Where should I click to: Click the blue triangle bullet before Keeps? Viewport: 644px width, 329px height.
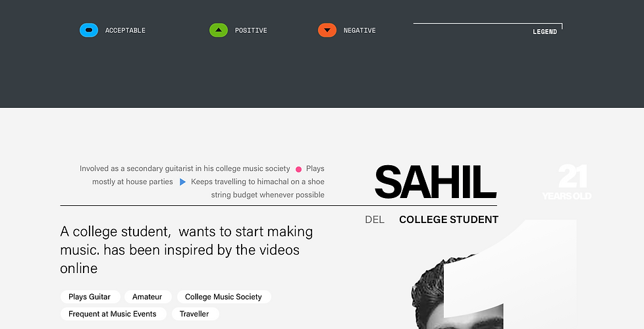pos(182,182)
